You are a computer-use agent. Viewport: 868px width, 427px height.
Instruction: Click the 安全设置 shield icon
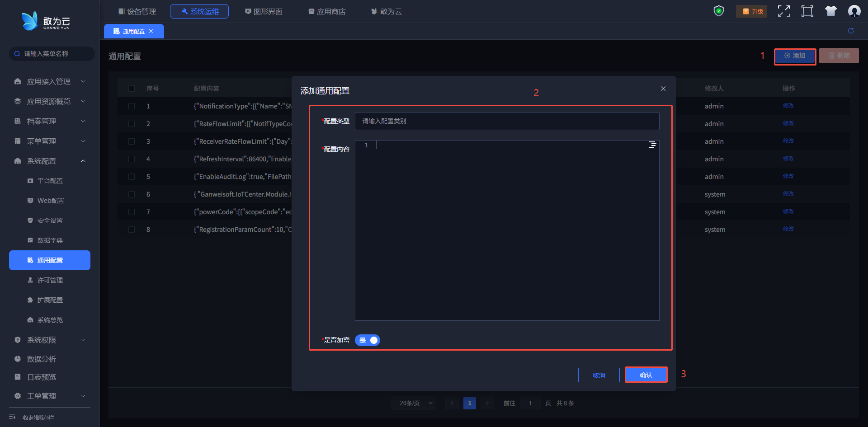30,221
